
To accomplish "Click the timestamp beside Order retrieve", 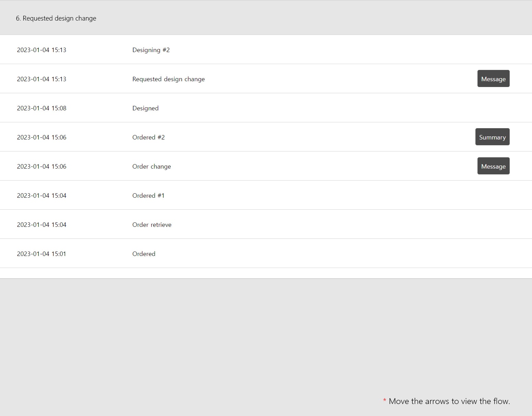I will click(x=42, y=225).
